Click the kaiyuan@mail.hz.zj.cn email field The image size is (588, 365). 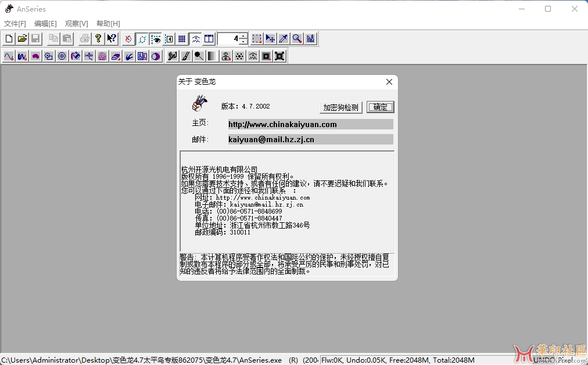(310, 139)
